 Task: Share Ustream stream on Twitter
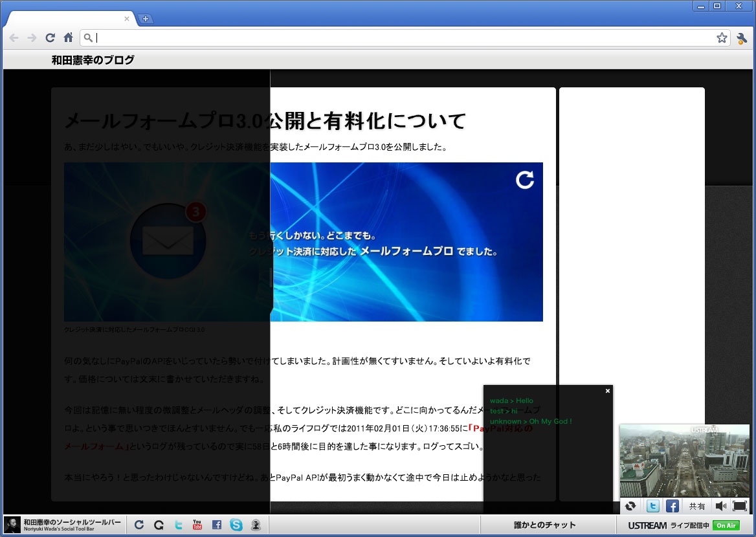653,506
